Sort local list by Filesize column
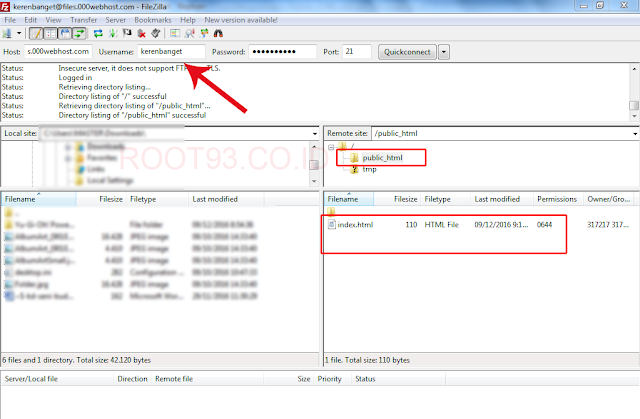 (x=102, y=199)
